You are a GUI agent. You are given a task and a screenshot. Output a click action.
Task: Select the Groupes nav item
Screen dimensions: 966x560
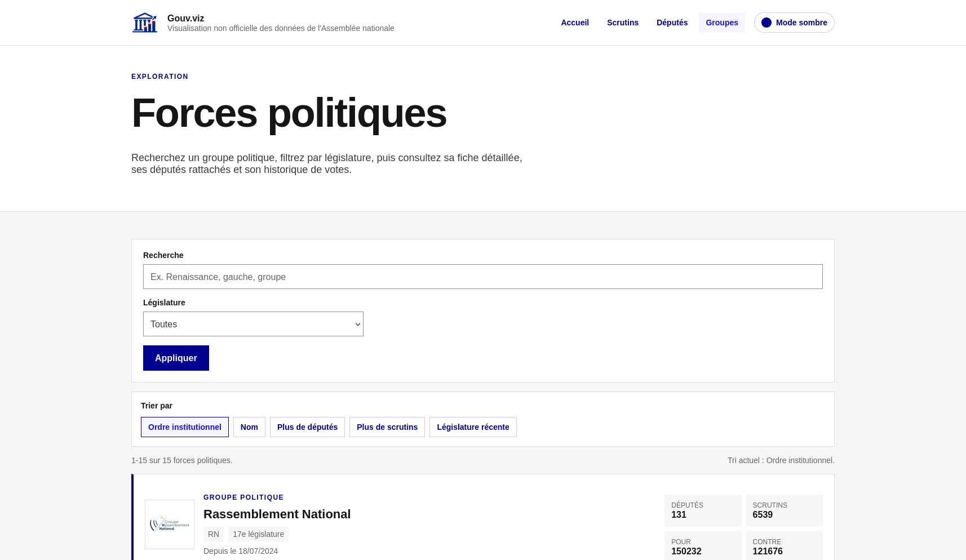722,23
